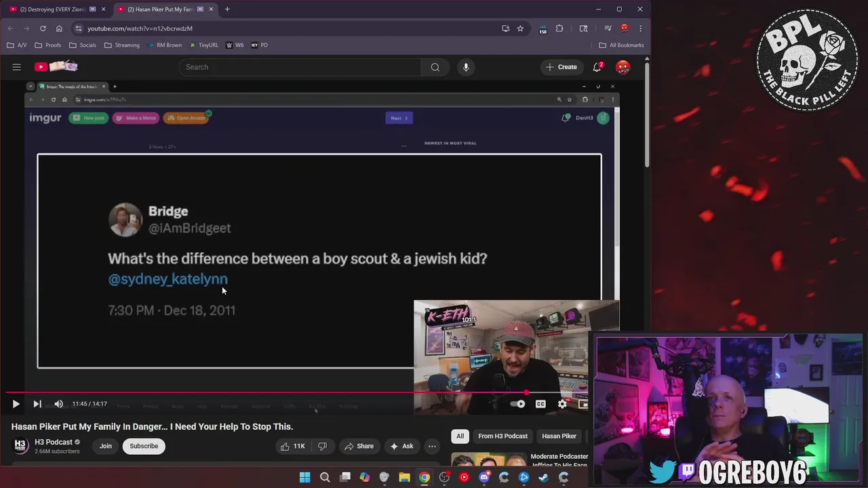Switch to the Destroying EVERY browser tab
Viewport: 868px width, 488px height.
coord(54,9)
